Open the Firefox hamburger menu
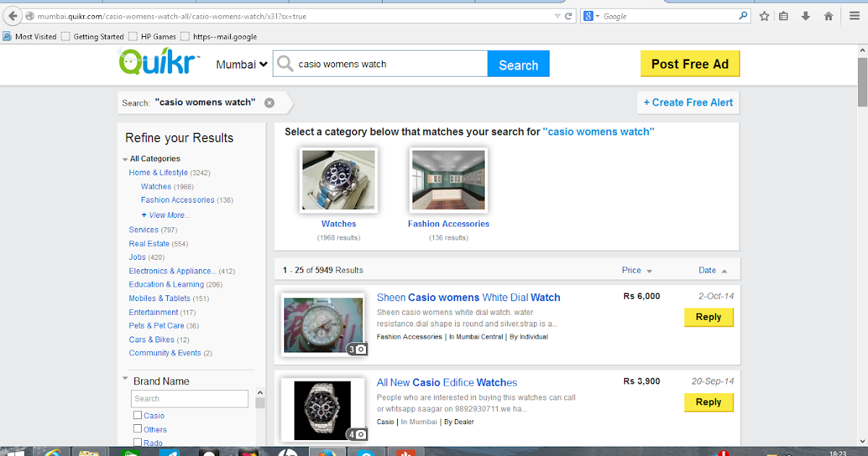 pos(854,15)
